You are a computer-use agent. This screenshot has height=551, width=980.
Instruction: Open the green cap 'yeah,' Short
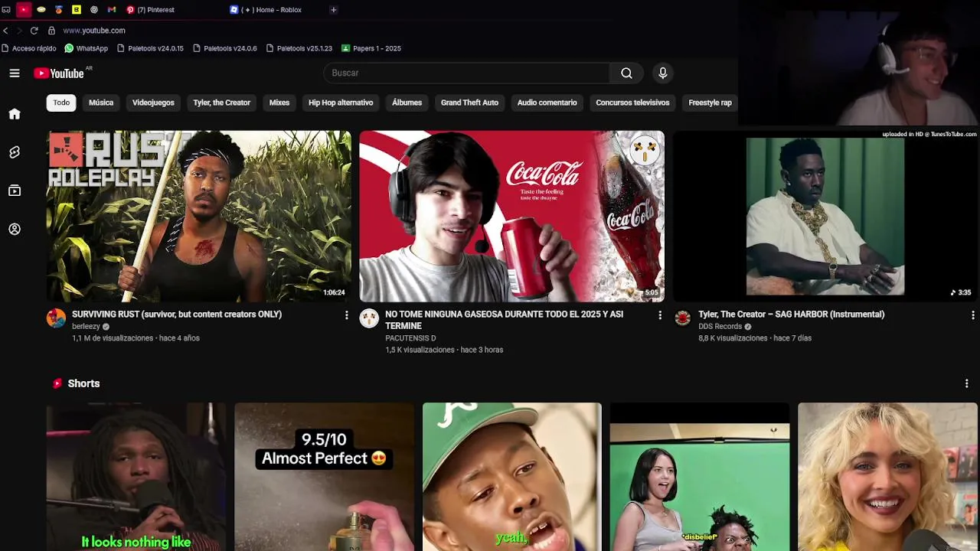pos(512,477)
